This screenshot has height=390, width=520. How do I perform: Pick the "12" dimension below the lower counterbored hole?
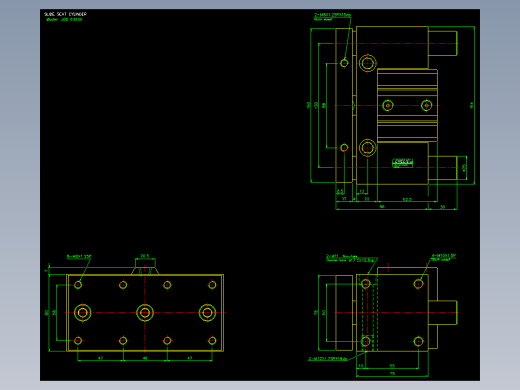tap(362, 192)
